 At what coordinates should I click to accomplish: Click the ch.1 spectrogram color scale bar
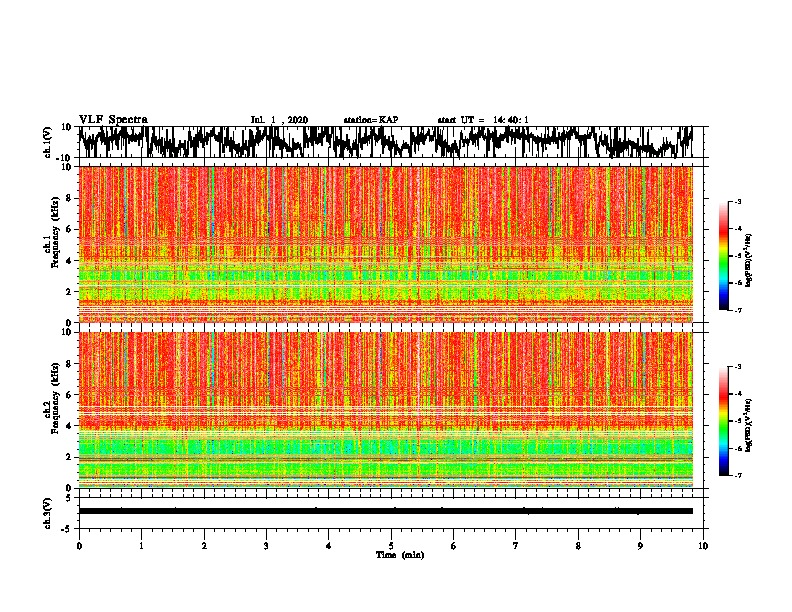pyautogui.click(x=723, y=255)
